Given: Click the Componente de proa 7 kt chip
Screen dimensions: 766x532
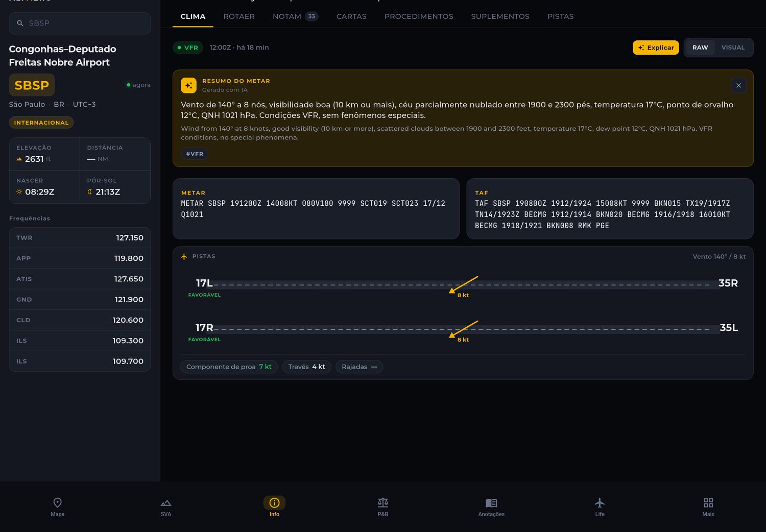Looking at the screenshot, I should (x=229, y=367).
